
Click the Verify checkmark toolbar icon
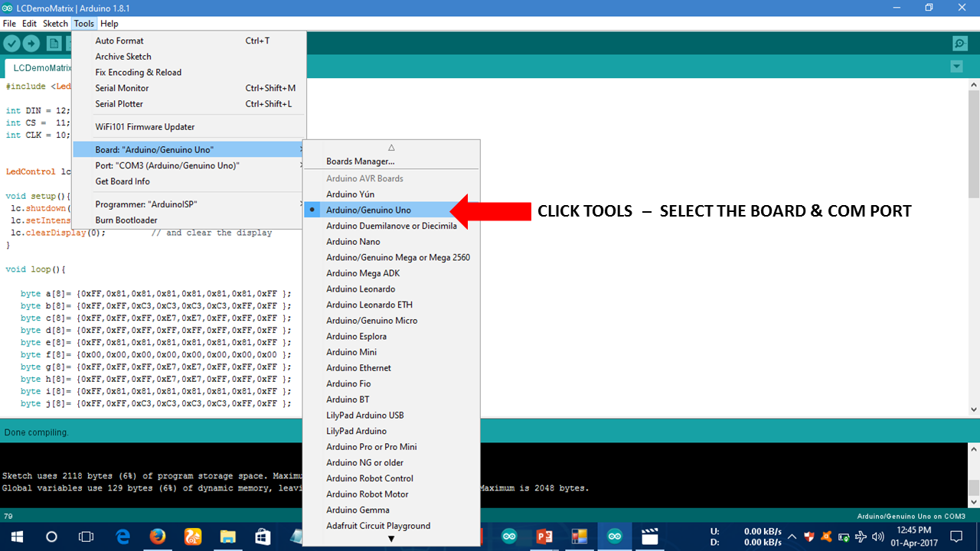[x=11, y=44]
